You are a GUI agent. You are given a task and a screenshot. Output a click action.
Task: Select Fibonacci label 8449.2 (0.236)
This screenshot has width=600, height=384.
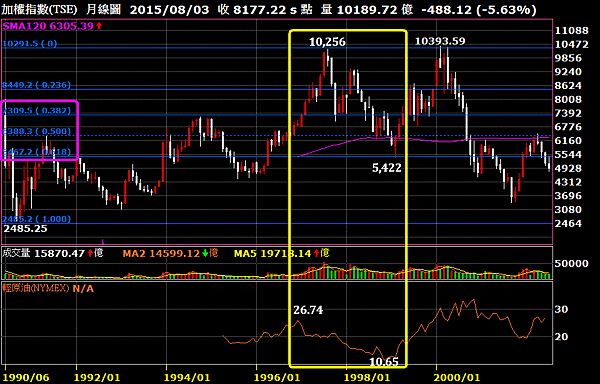pos(37,85)
